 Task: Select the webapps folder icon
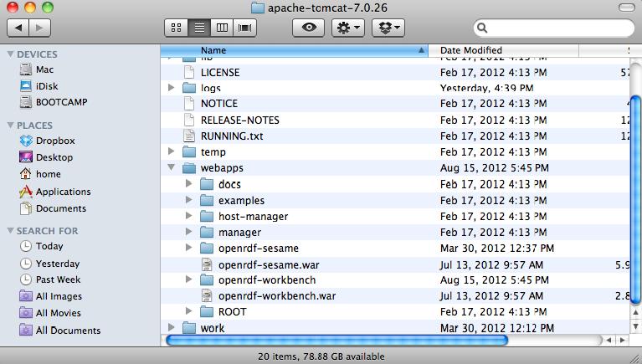189,168
